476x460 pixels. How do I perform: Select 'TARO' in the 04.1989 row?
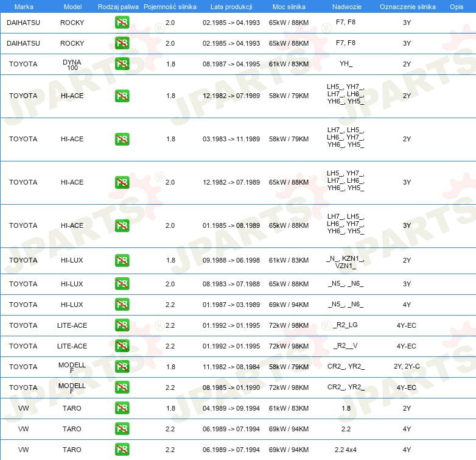click(72, 408)
